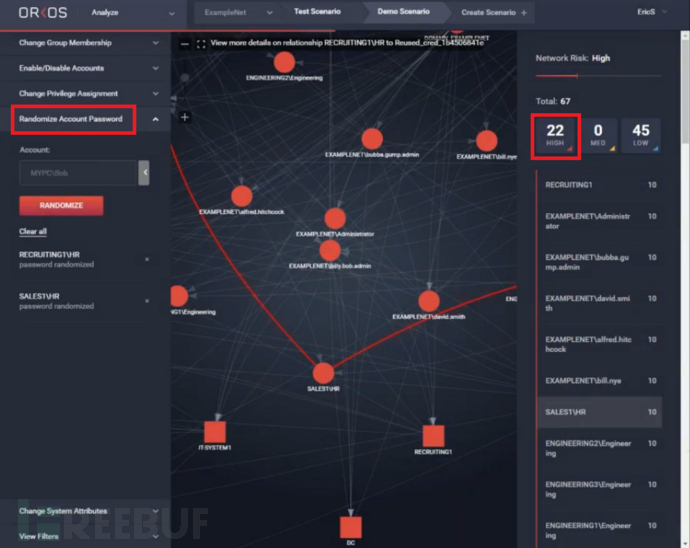Select the RECRUITING1 square node

pyautogui.click(x=433, y=436)
